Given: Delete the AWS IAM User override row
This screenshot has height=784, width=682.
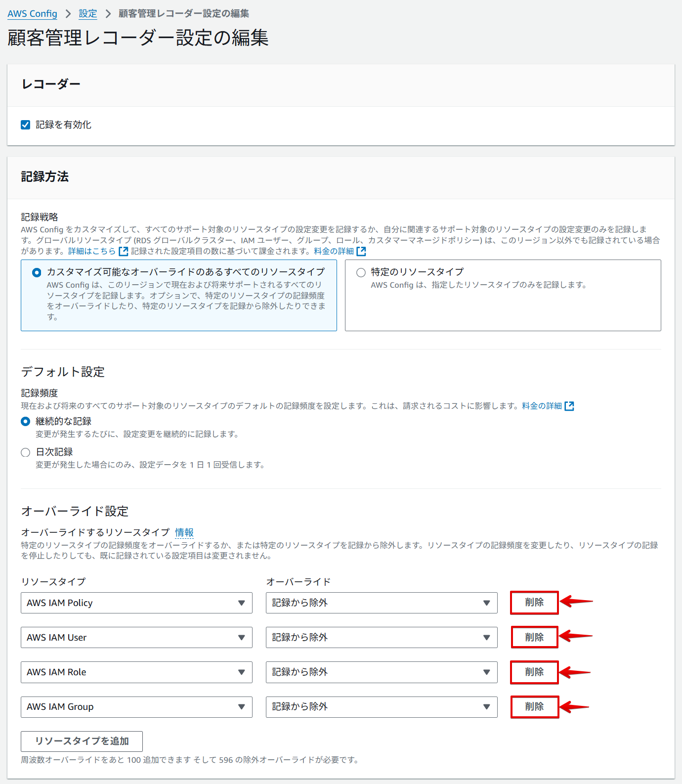Looking at the screenshot, I should [534, 637].
